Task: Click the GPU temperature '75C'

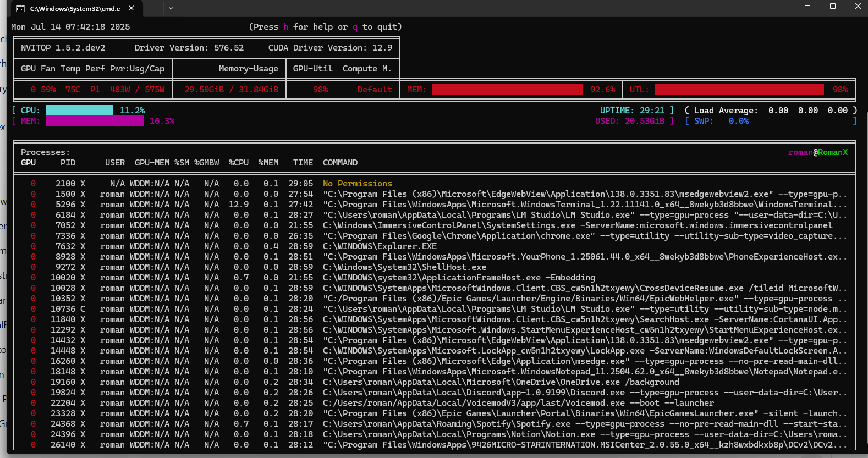Action: pos(73,90)
